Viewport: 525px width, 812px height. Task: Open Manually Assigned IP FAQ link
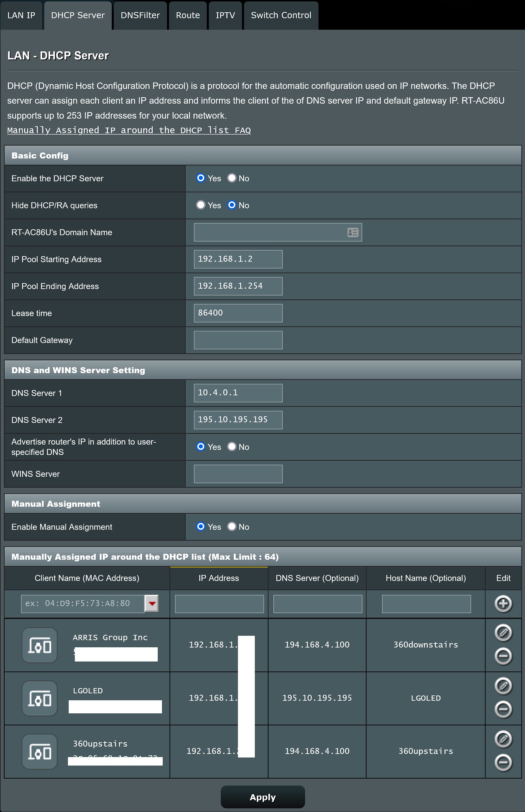tap(129, 131)
